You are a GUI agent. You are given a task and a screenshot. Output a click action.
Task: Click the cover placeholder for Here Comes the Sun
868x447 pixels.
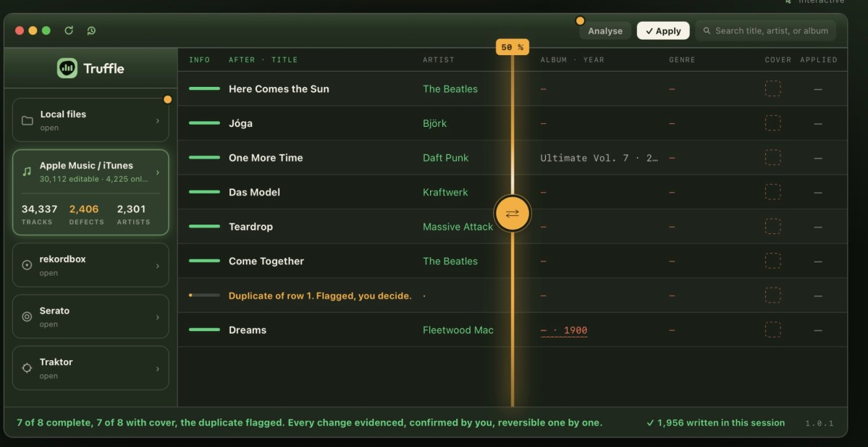click(x=772, y=88)
